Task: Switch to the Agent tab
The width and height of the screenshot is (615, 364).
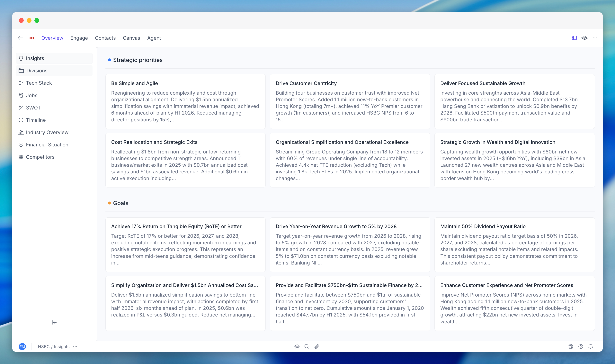Action: (x=154, y=38)
